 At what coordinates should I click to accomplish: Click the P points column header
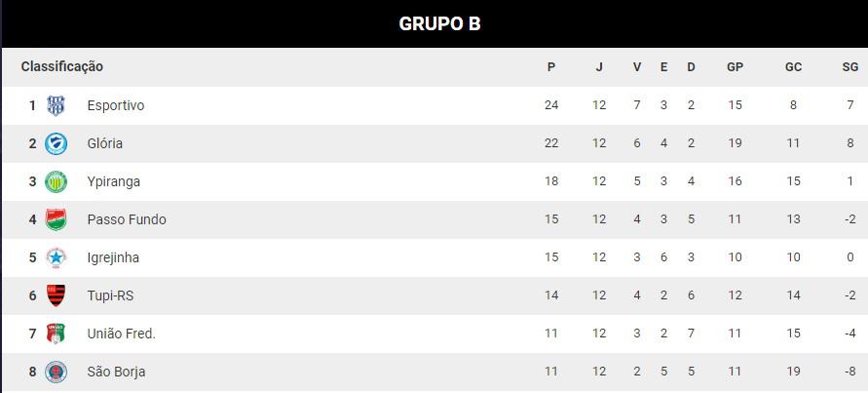(550, 67)
